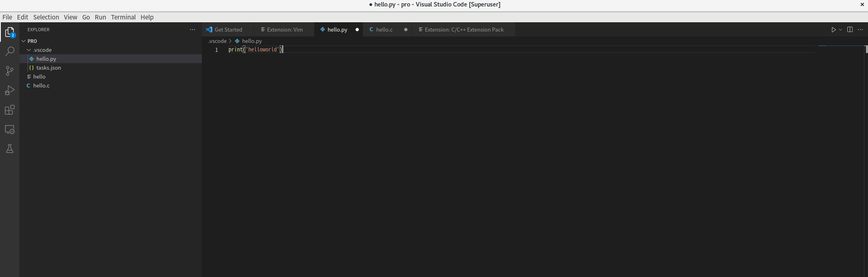
Task: Switch to the Get Started tab
Action: [x=228, y=30]
